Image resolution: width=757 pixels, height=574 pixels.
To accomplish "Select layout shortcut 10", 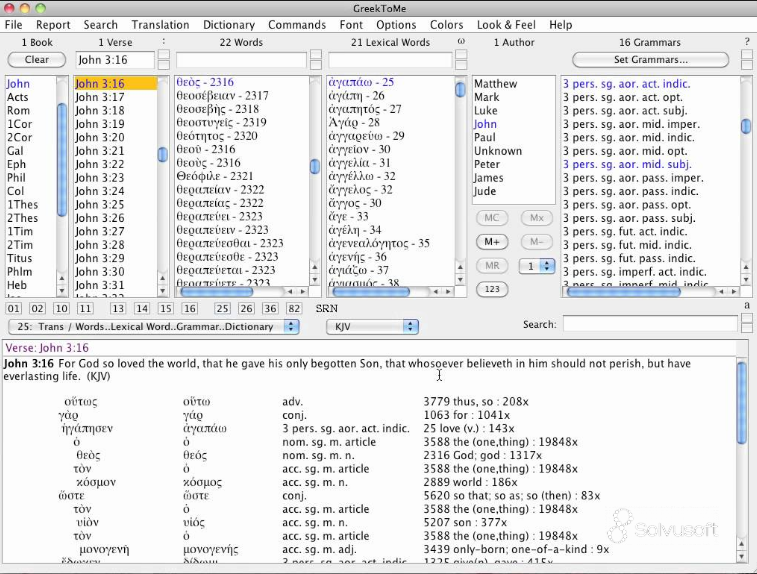I will [x=61, y=308].
